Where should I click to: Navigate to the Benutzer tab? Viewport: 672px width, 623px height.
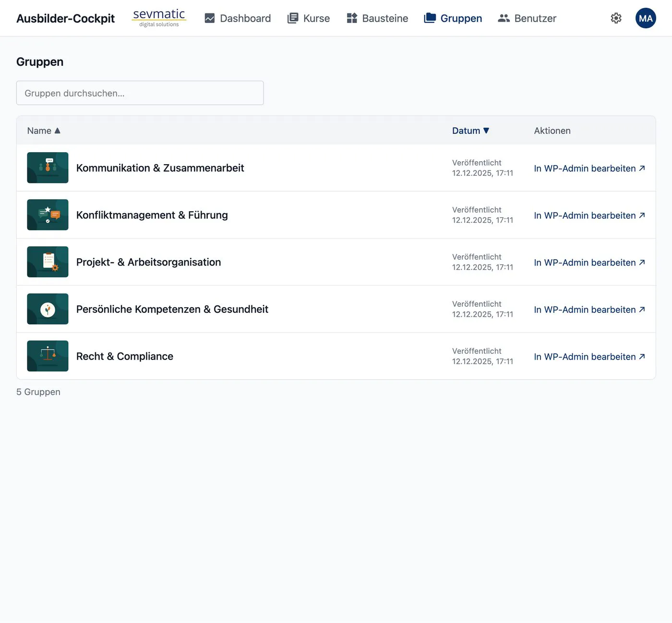coord(527,18)
